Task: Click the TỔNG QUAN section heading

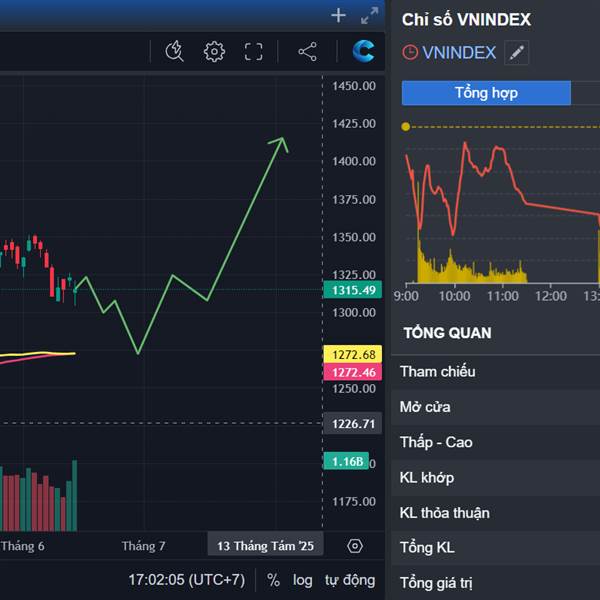Action: click(x=447, y=333)
